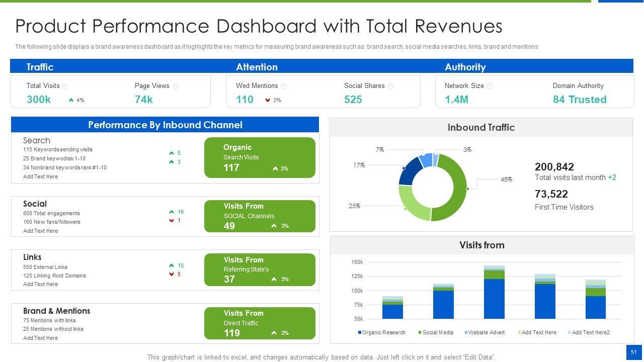Image resolution: width=644 pixels, height=362 pixels.
Task: Click the Visits From Direct Traffic card
Action: pos(260,323)
